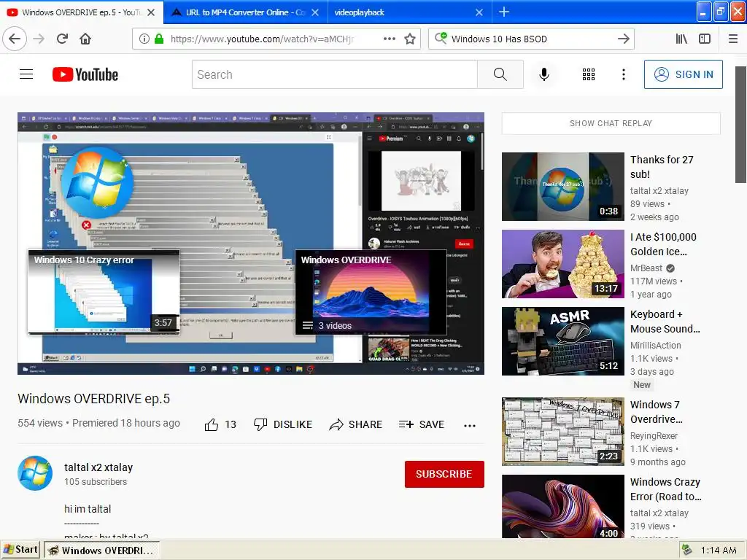The image size is (747, 560).
Task: Select Windows OVERDRI... taskbar button
Action: click(101, 550)
